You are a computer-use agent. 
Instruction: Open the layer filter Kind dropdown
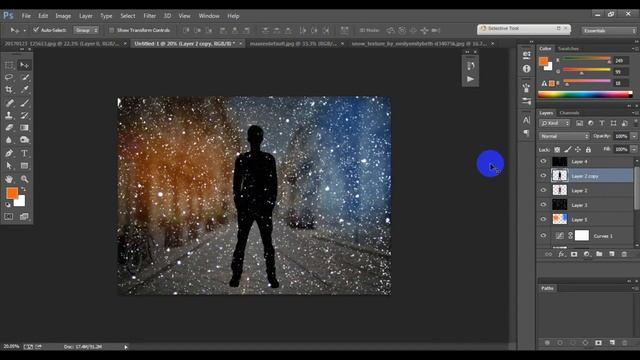pyautogui.click(x=554, y=123)
